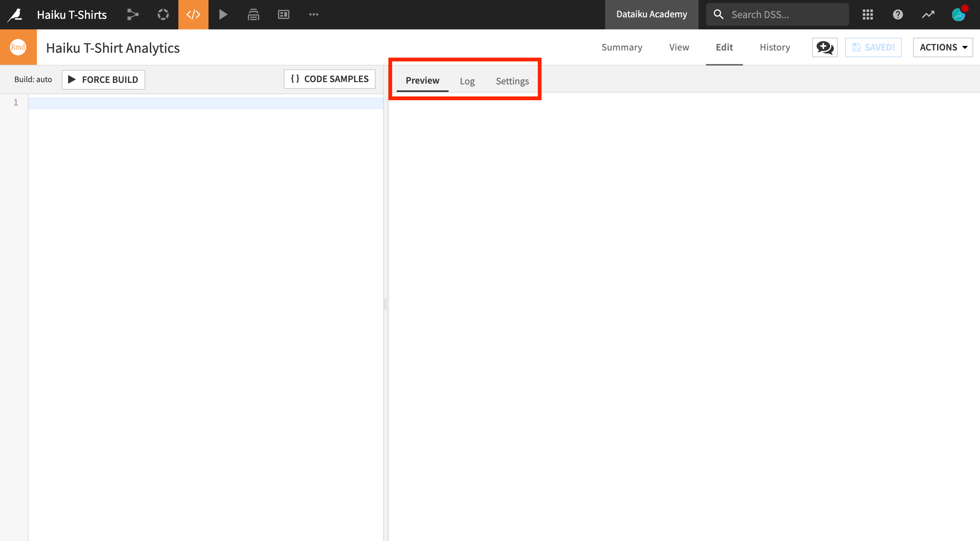Image resolution: width=980 pixels, height=541 pixels.
Task: Select the Log tab
Action: click(467, 80)
